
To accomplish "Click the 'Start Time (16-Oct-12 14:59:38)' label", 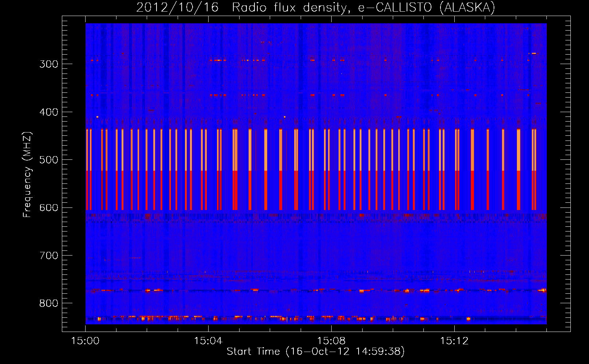I will pos(316,352).
